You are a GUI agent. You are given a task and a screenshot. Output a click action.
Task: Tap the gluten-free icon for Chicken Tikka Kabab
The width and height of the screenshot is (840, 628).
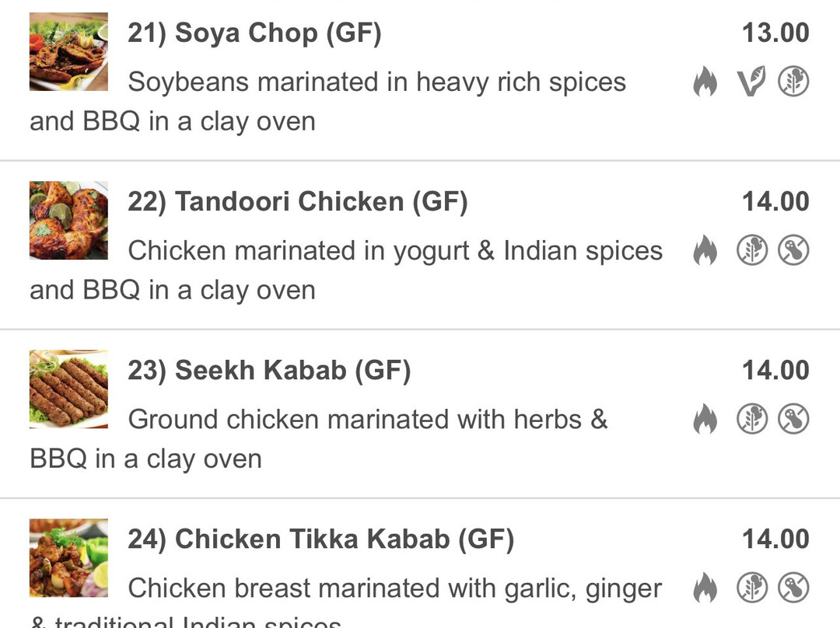pos(752,588)
